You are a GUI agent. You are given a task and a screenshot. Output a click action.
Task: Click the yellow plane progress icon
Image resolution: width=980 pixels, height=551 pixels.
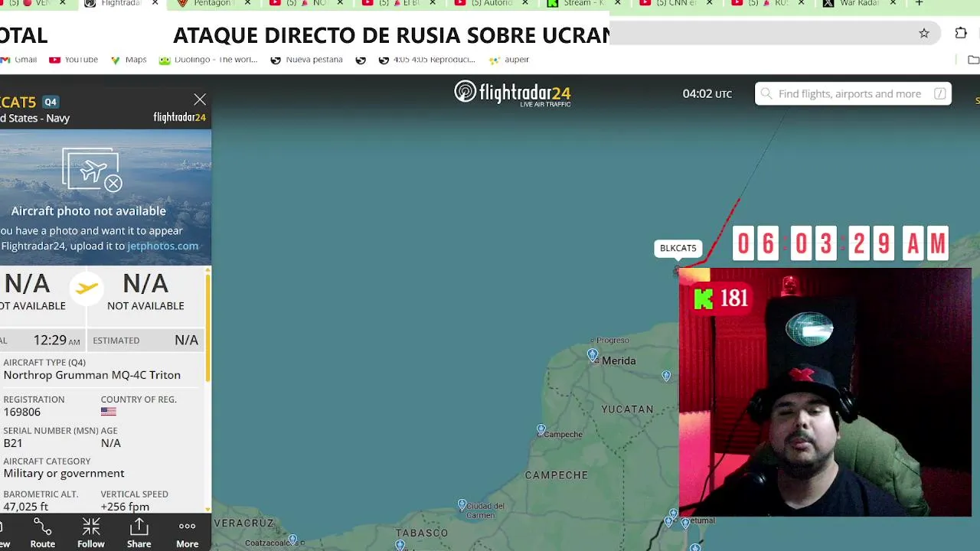coord(87,288)
